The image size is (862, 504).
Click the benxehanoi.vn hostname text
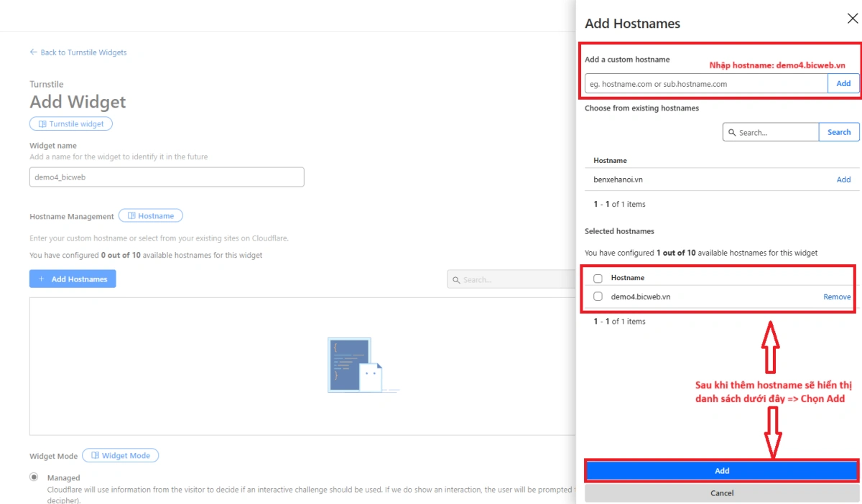tap(618, 179)
